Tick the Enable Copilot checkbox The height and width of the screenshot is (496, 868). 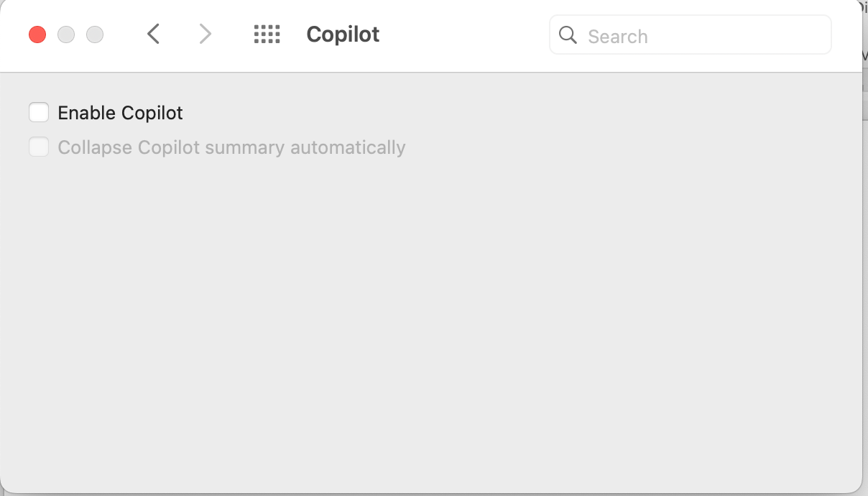coord(39,112)
